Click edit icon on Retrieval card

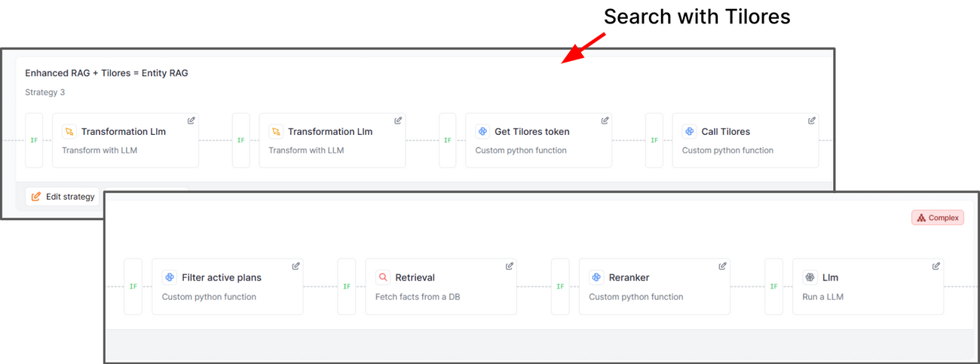pyautogui.click(x=510, y=266)
